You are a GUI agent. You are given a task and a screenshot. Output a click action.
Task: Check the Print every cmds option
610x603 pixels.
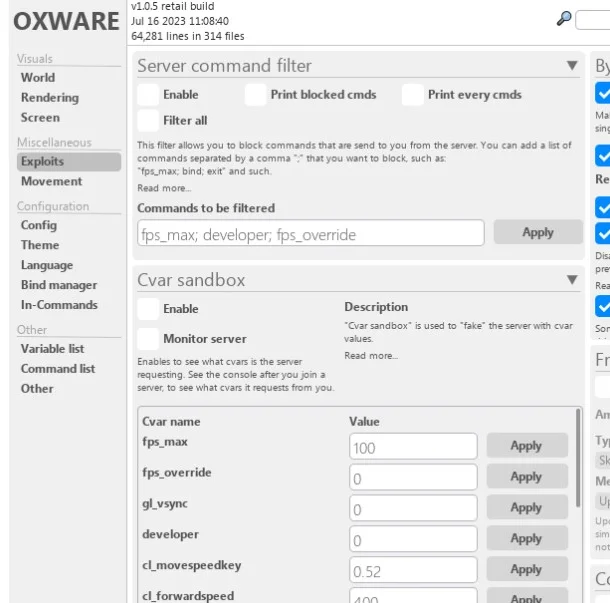pos(413,95)
